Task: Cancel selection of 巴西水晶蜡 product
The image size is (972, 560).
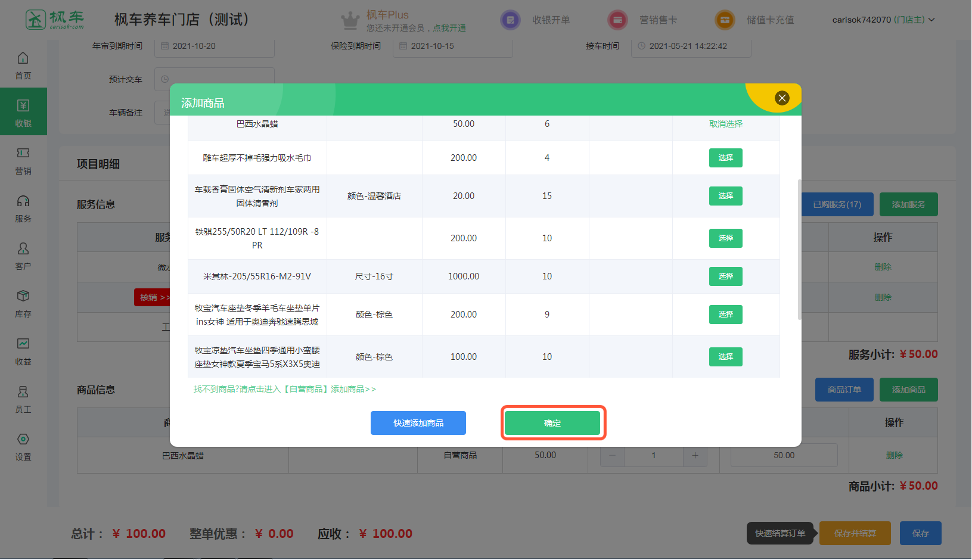Action: tap(725, 124)
